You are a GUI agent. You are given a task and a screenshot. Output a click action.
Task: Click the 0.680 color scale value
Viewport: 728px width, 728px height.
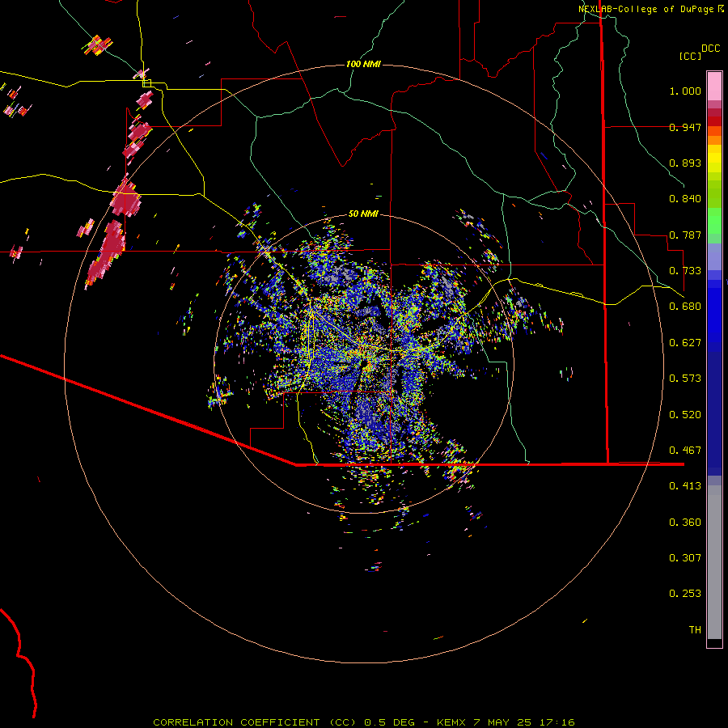[x=685, y=307]
